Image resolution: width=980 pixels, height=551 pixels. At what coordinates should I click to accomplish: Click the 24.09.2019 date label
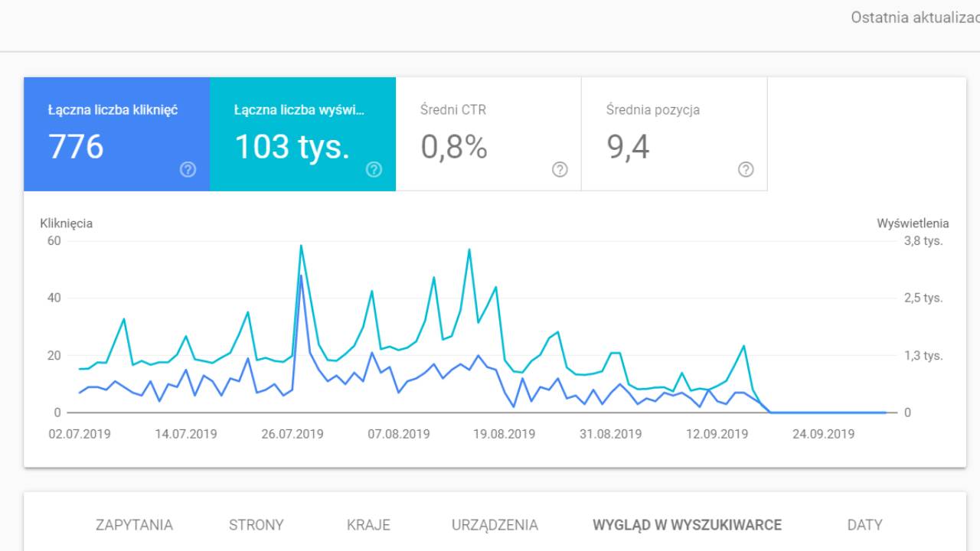coord(823,434)
